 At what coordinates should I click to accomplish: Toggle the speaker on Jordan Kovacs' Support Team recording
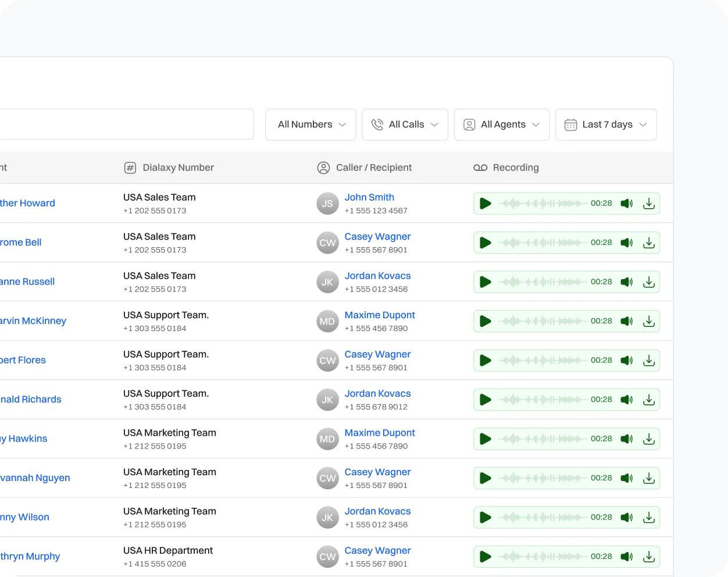click(627, 400)
